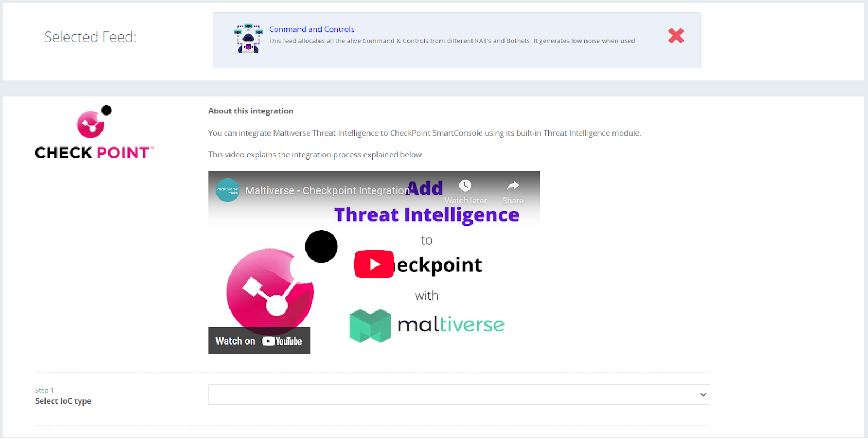Viewport: 868px width, 440px height.
Task: Click the Watch later clock icon
Action: pyautogui.click(x=465, y=186)
